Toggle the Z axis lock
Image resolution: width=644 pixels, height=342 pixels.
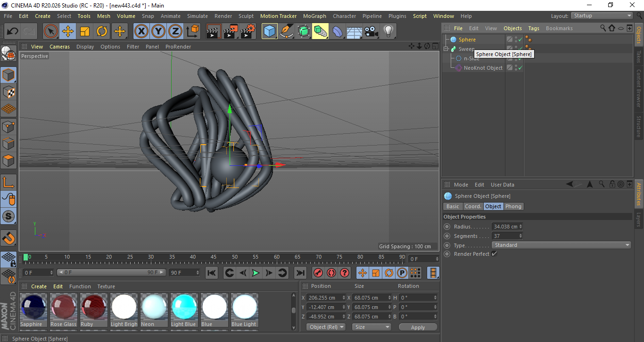tap(175, 32)
